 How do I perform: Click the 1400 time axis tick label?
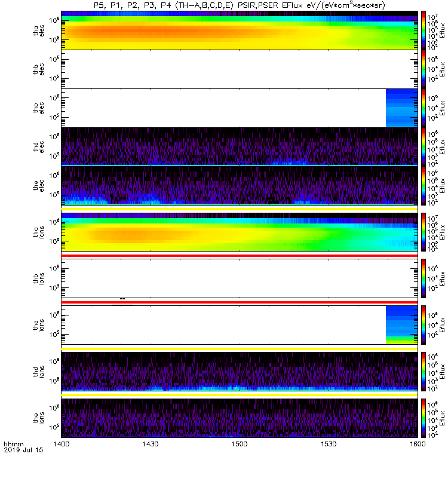click(62, 444)
